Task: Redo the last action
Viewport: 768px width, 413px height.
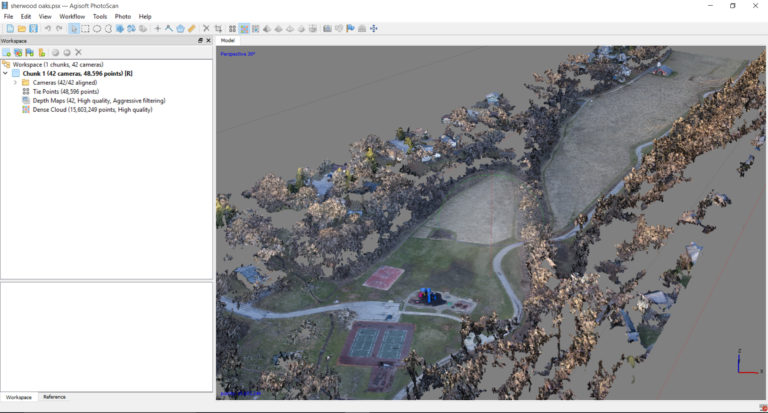Action: [59, 28]
